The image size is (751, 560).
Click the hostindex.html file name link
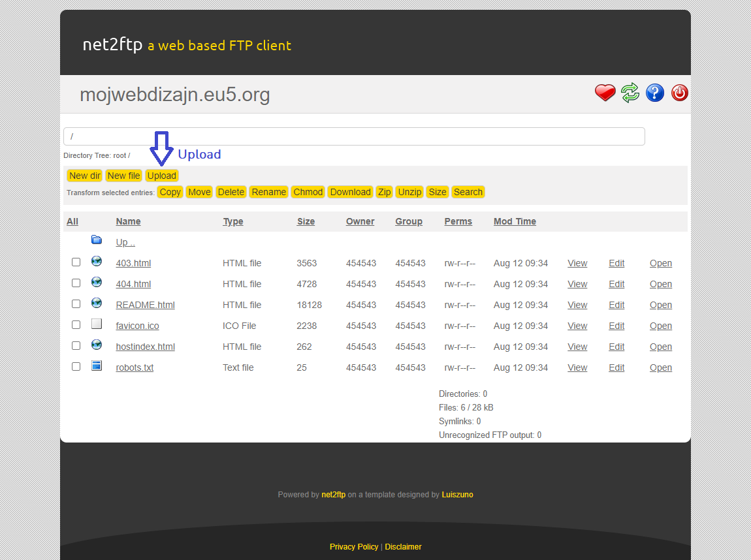click(145, 347)
